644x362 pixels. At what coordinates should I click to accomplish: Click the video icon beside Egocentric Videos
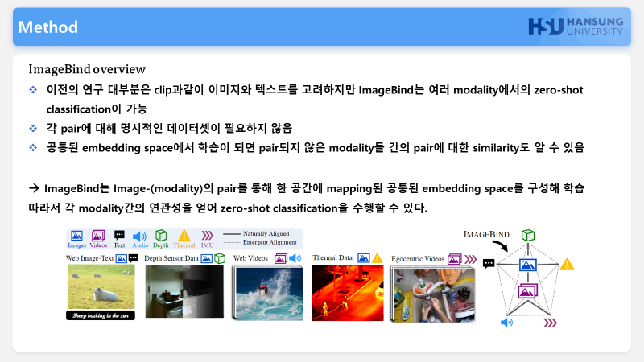455,259
